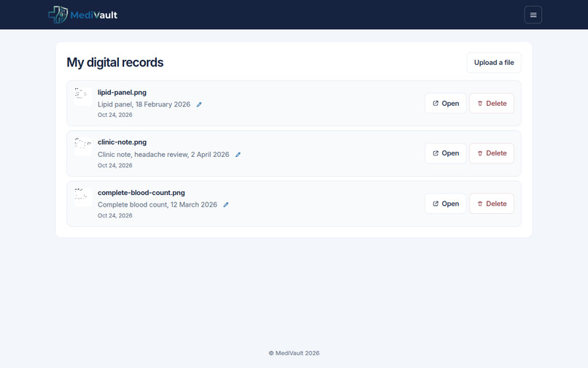This screenshot has height=368, width=588.
Task: Click text "Complete blood count, 12 March 2026"
Action: pos(158,204)
